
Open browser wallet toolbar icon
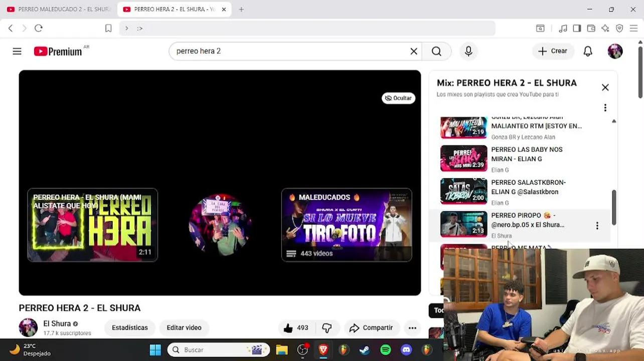pyautogui.click(x=591, y=28)
